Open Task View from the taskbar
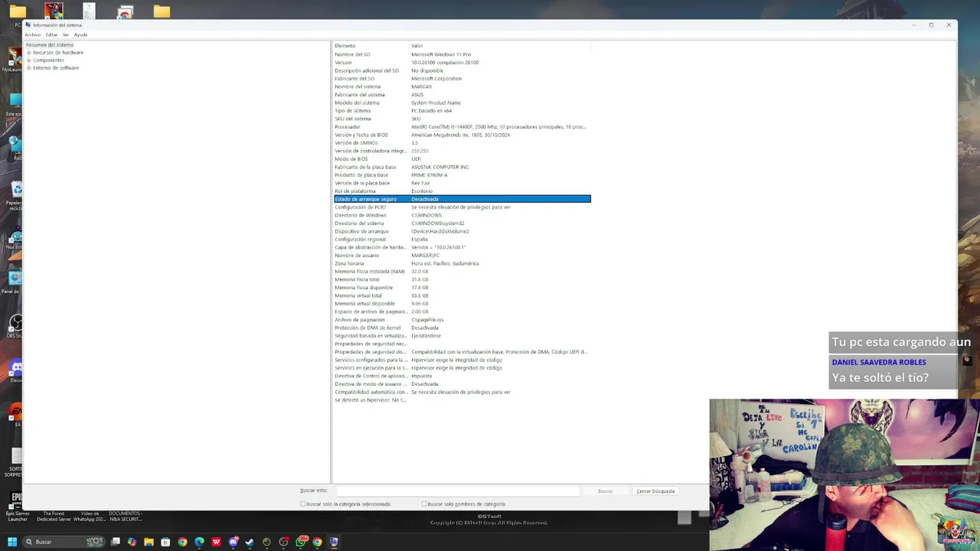 tap(115, 542)
